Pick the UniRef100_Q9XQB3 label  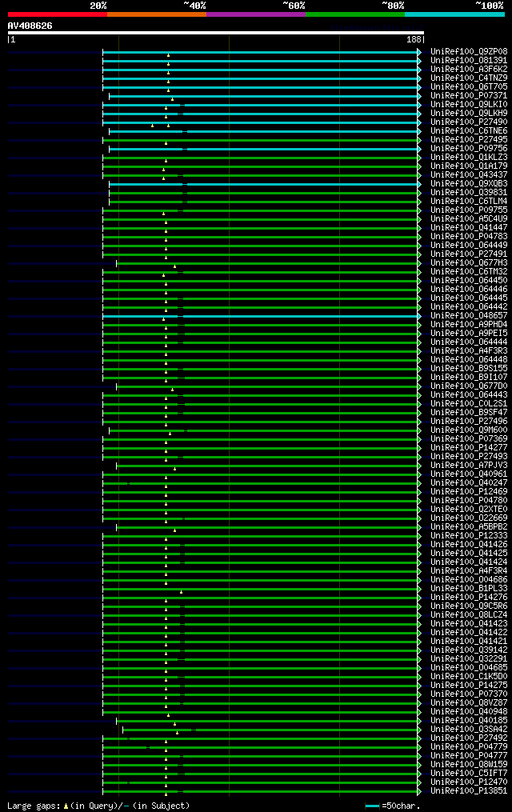pos(469,183)
